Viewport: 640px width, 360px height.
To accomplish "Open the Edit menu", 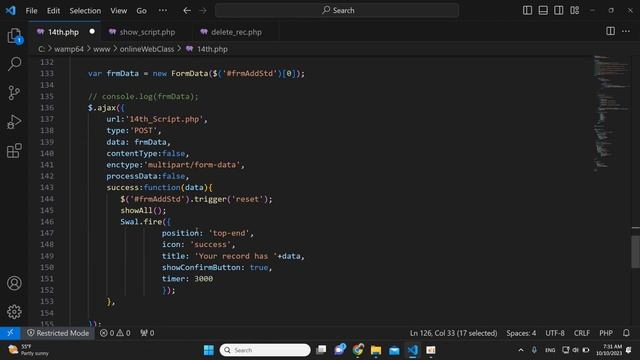I will point(53,11).
